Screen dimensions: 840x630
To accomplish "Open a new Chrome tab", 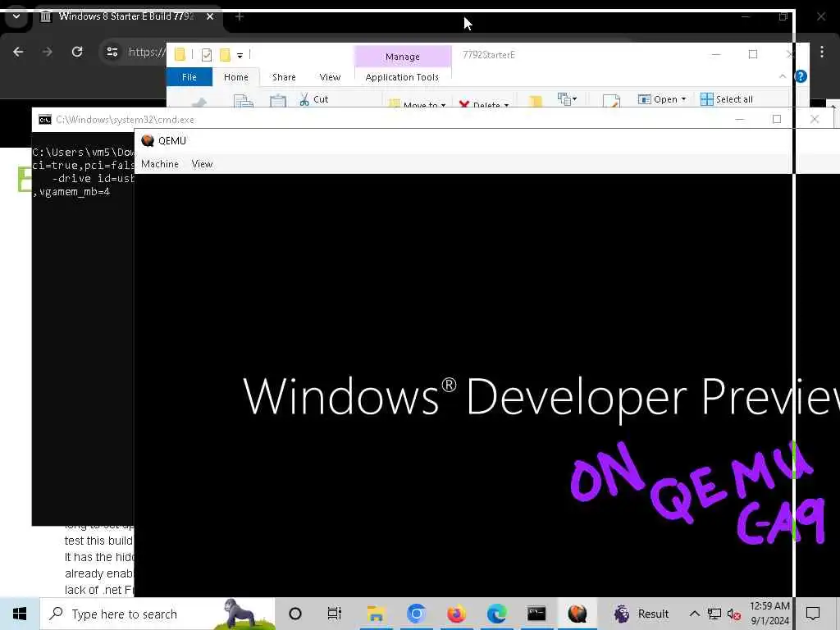I will pyautogui.click(x=240, y=16).
